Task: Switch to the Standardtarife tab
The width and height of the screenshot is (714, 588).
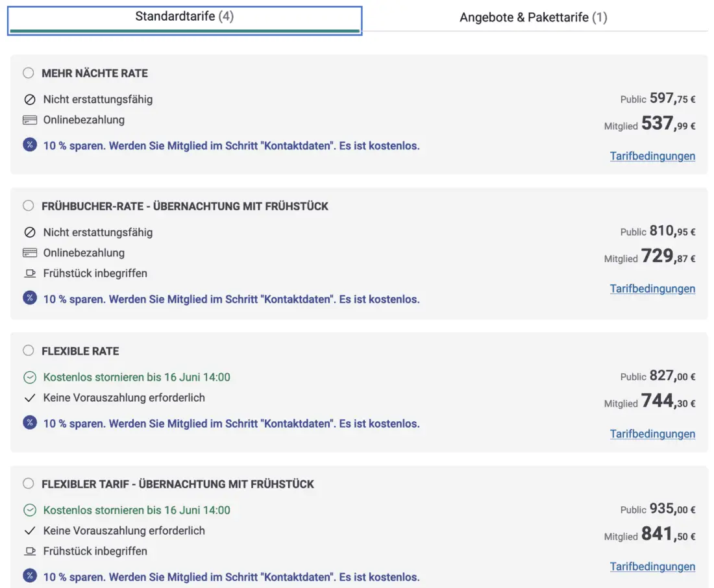Action: click(184, 17)
